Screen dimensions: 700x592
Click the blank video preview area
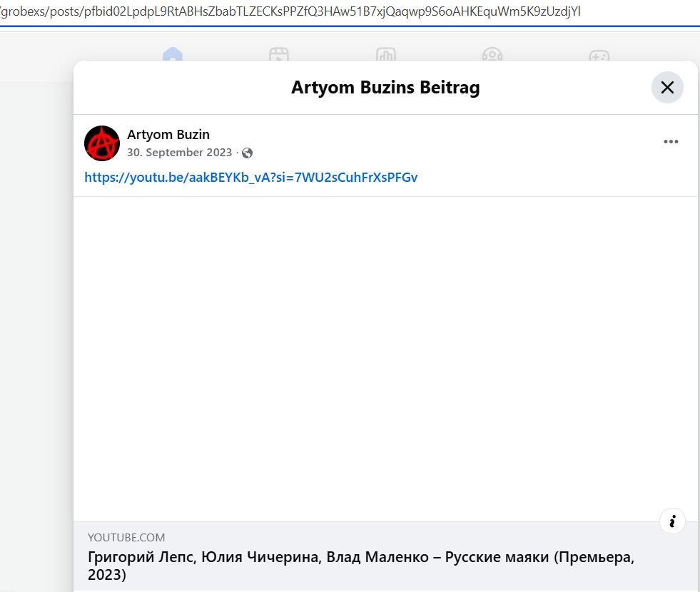pos(385,359)
